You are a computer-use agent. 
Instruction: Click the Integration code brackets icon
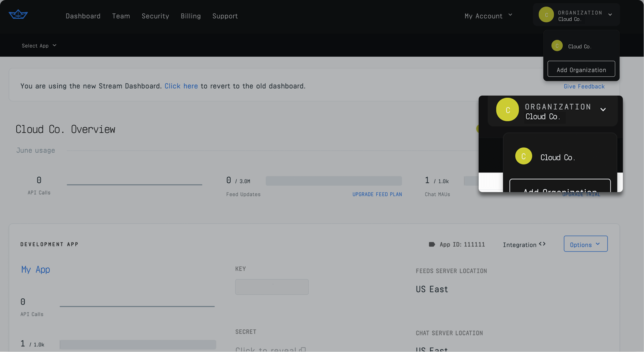pyautogui.click(x=542, y=244)
